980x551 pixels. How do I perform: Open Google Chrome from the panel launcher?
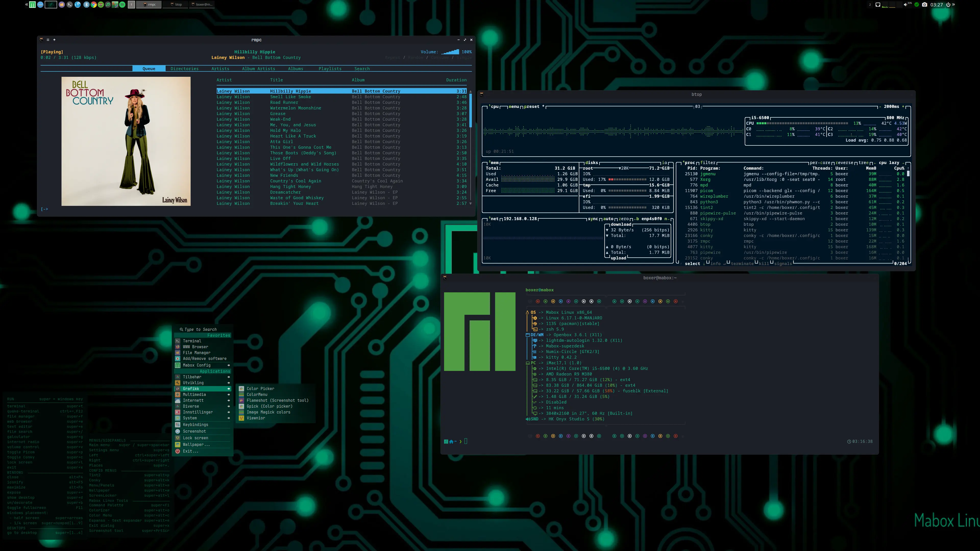94,5
